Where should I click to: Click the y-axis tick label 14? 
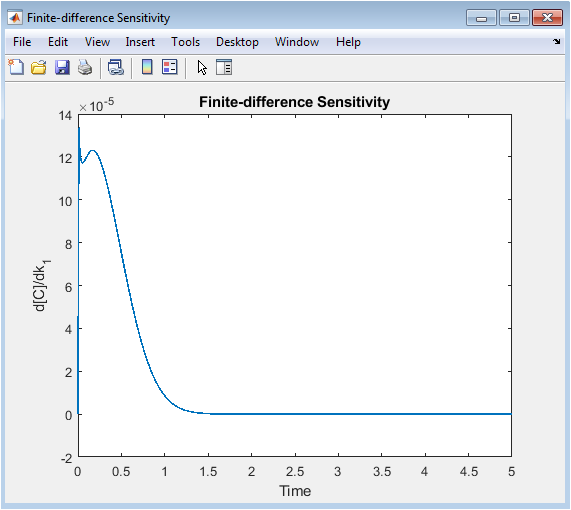[66, 116]
